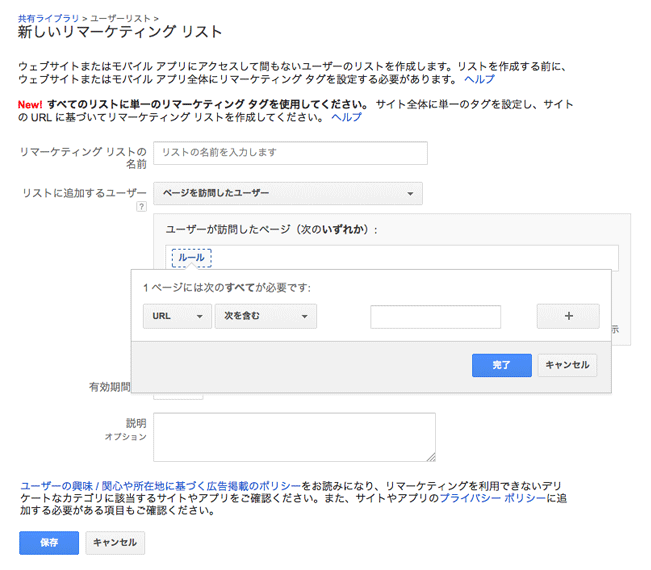Click the 説明 description text area
651x570 pixels.
[x=294, y=437]
